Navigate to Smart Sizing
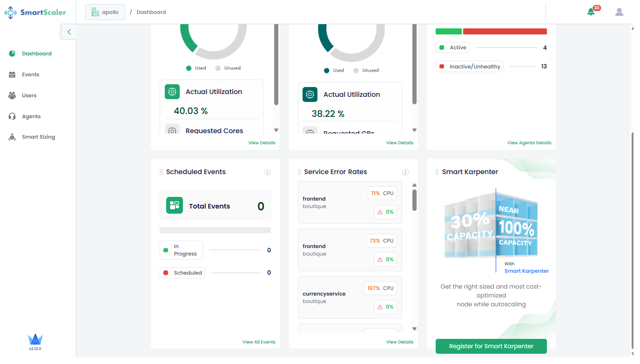 [38, 137]
